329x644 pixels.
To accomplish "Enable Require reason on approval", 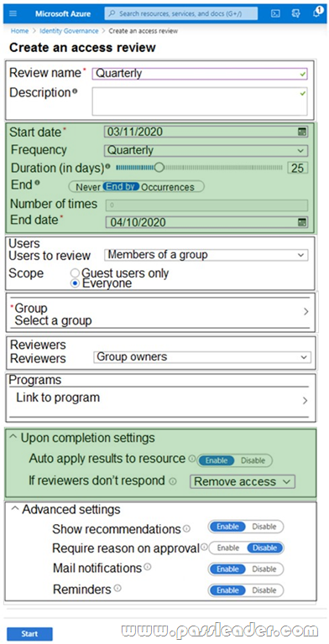I will pos(227,548).
